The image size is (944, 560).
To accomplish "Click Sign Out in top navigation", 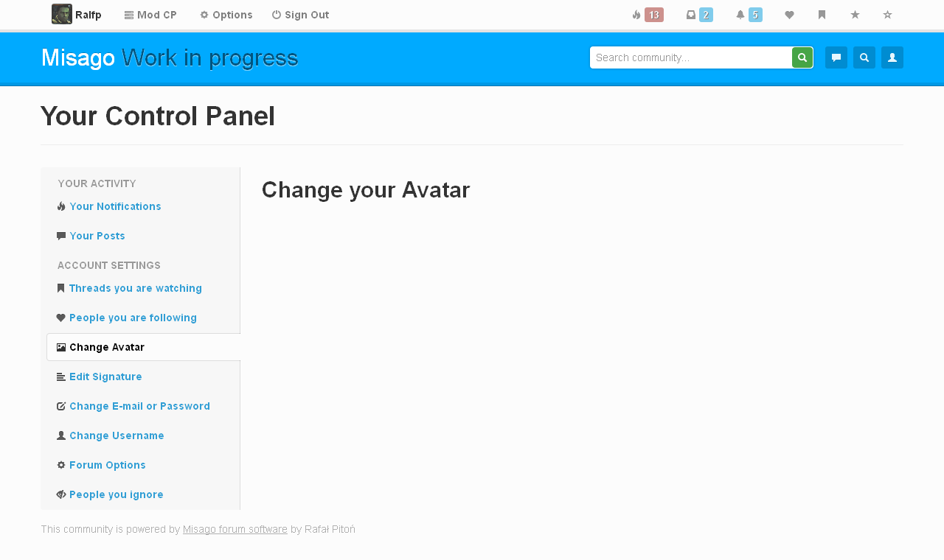I will [300, 15].
